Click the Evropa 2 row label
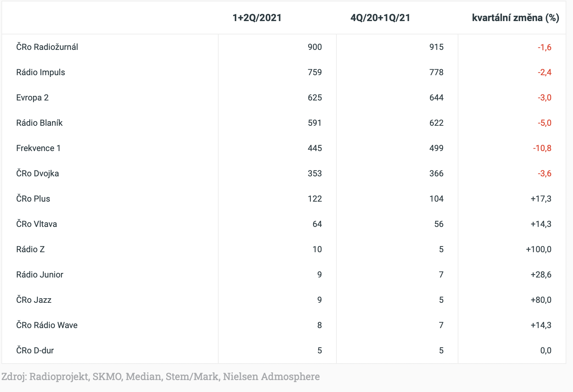The height and width of the screenshot is (392, 573). tap(32, 98)
